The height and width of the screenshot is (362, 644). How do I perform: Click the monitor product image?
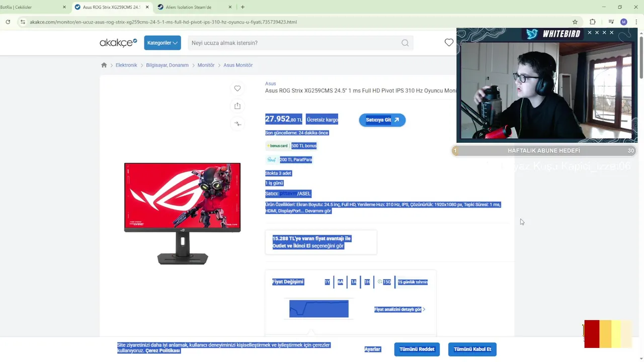coord(182,214)
